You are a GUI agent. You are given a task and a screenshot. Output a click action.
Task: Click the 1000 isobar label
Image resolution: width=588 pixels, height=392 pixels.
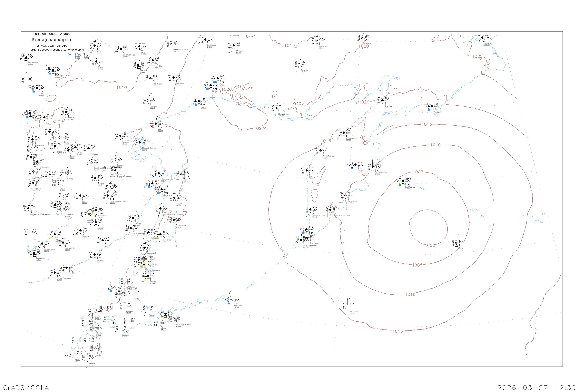430,246
